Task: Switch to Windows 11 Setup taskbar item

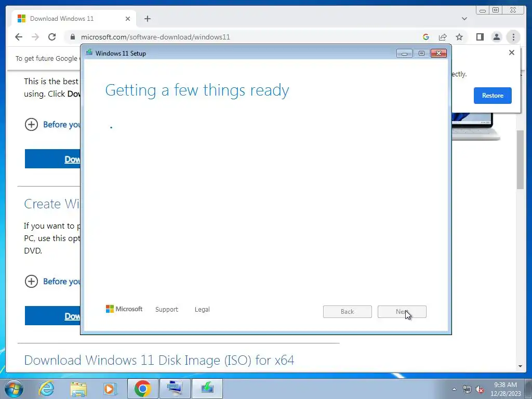Action: [207, 389]
